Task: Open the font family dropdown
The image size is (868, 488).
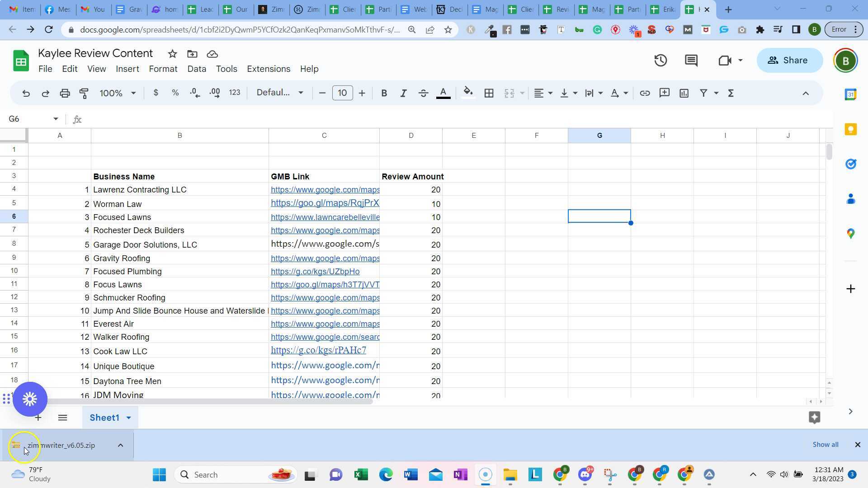Action: (279, 93)
